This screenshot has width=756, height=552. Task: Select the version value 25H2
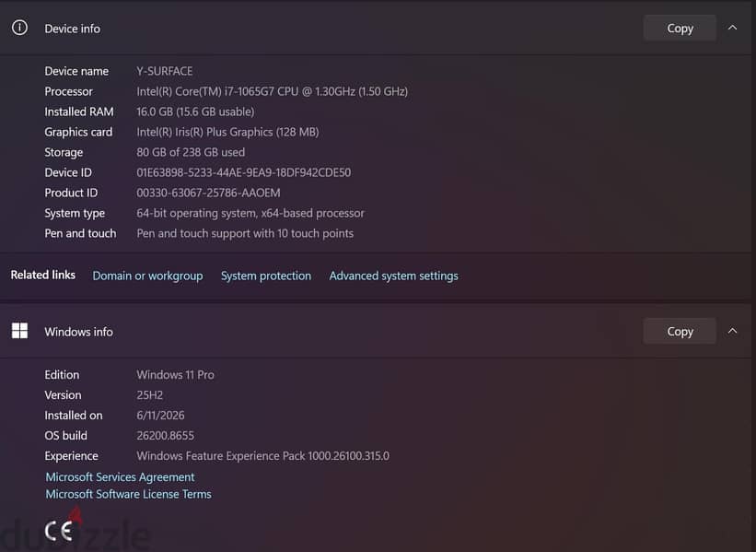(x=149, y=394)
